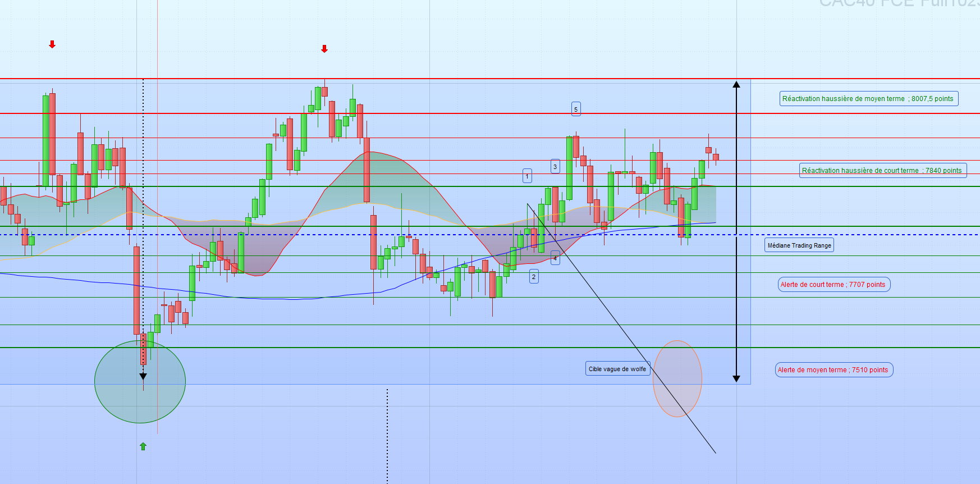Select the wave 3 marker
This screenshot has width=980, height=484.
[x=555, y=167]
